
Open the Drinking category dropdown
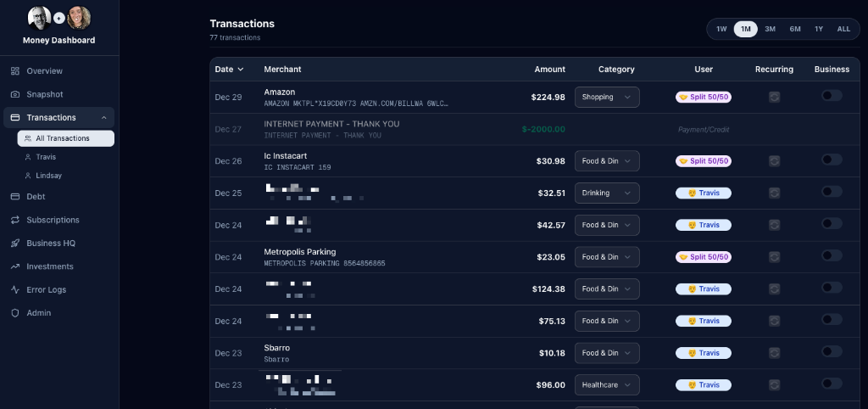coord(607,193)
